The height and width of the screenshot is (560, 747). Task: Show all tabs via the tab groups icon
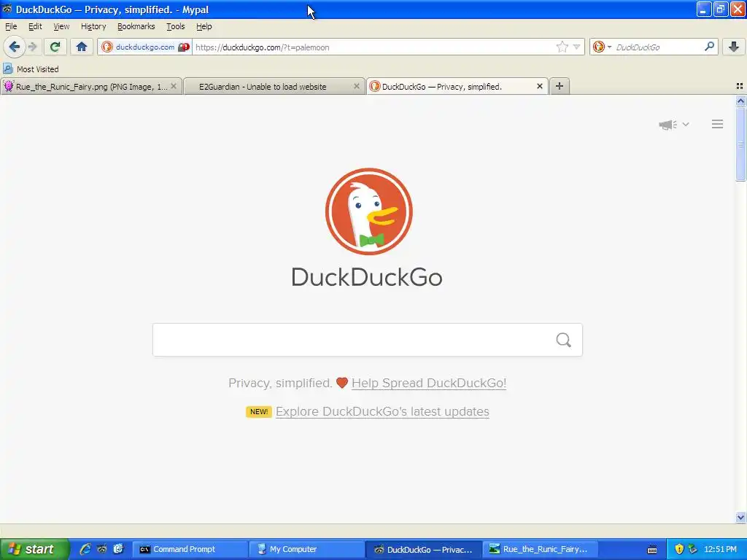pos(740,86)
